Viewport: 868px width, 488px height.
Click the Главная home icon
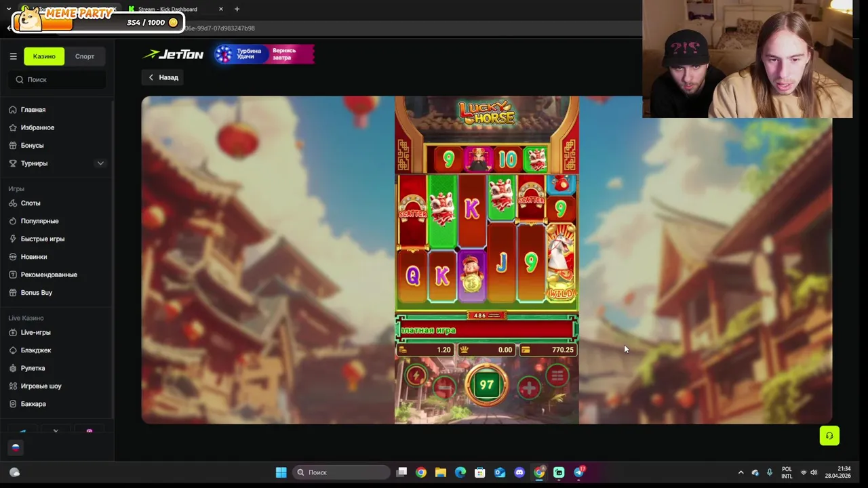tap(13, 110)
